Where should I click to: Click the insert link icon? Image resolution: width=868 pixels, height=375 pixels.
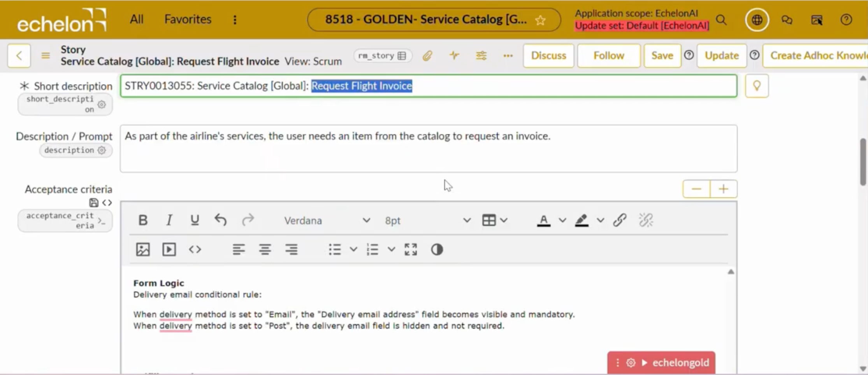(x=620, y=220)
